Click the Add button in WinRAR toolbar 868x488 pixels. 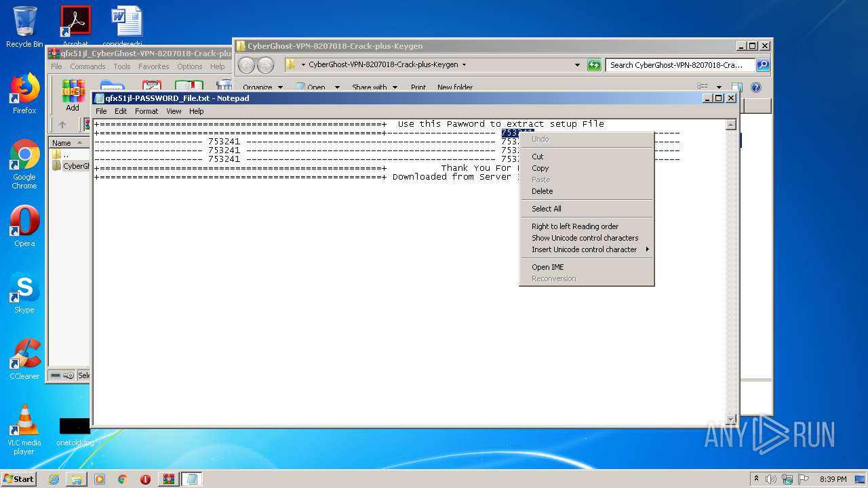tap(73, 96)
